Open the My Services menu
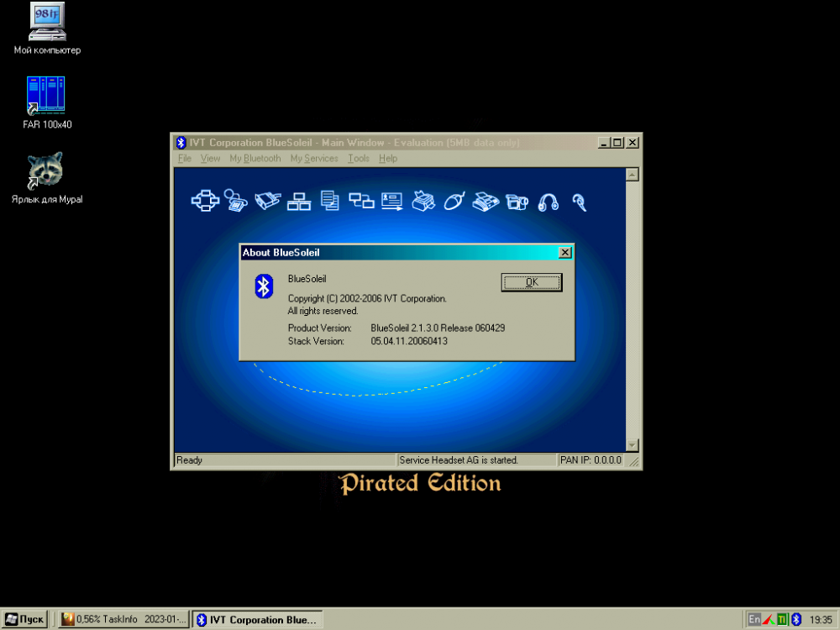The image size is (840, 630). 313,159
